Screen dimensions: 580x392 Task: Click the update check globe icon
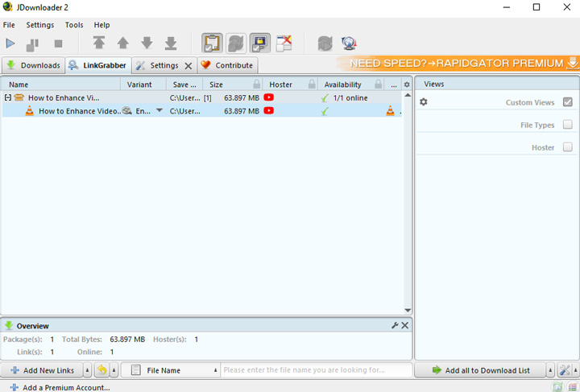click(349, 43)
